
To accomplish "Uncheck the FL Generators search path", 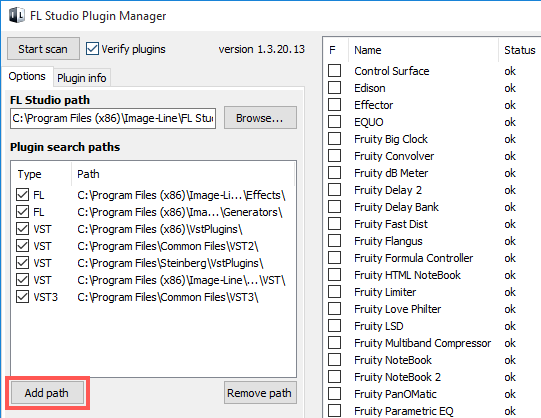I will [22, 212].
